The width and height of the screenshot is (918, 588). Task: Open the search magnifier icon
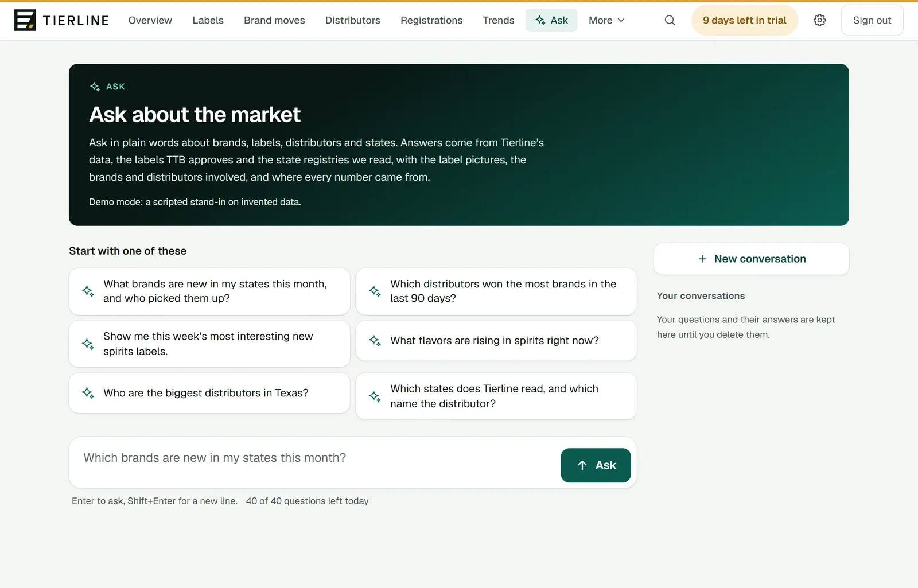tap(670, 20)
